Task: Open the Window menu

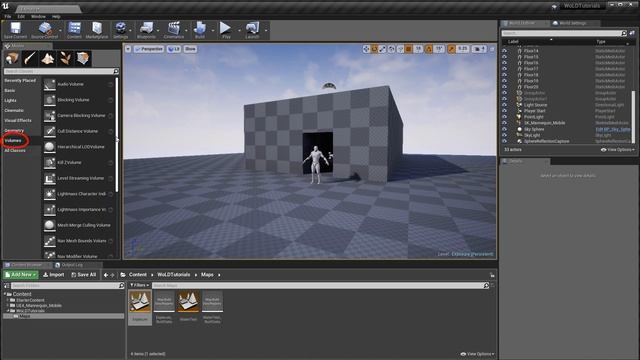Action: click(x=38, y=17)
